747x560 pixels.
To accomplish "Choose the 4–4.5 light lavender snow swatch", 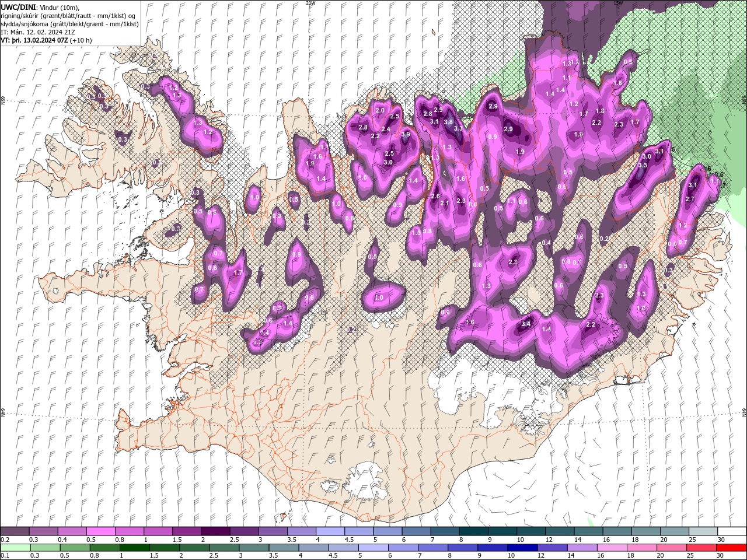I will [330, 531].
